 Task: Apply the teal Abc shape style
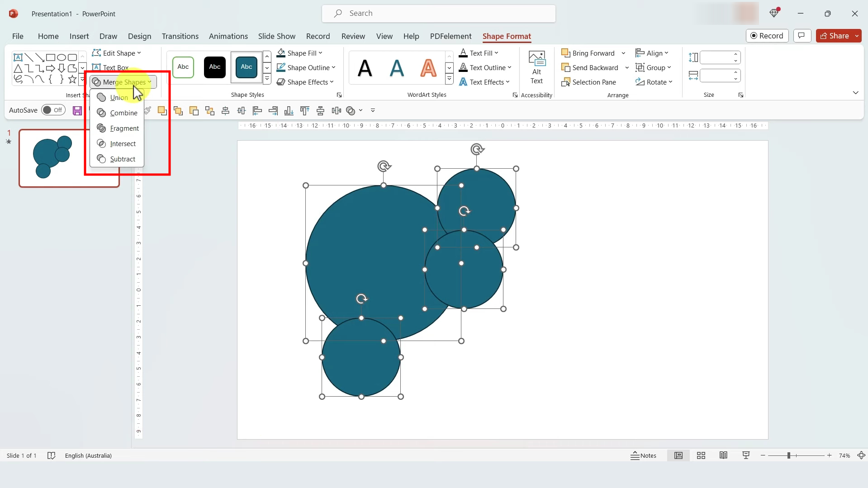[x=247, y=67]
